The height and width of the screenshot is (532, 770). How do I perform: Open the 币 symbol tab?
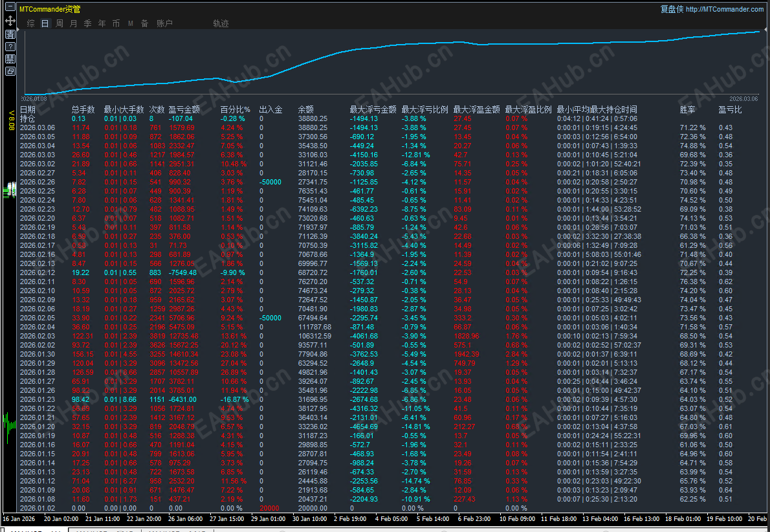116,23
